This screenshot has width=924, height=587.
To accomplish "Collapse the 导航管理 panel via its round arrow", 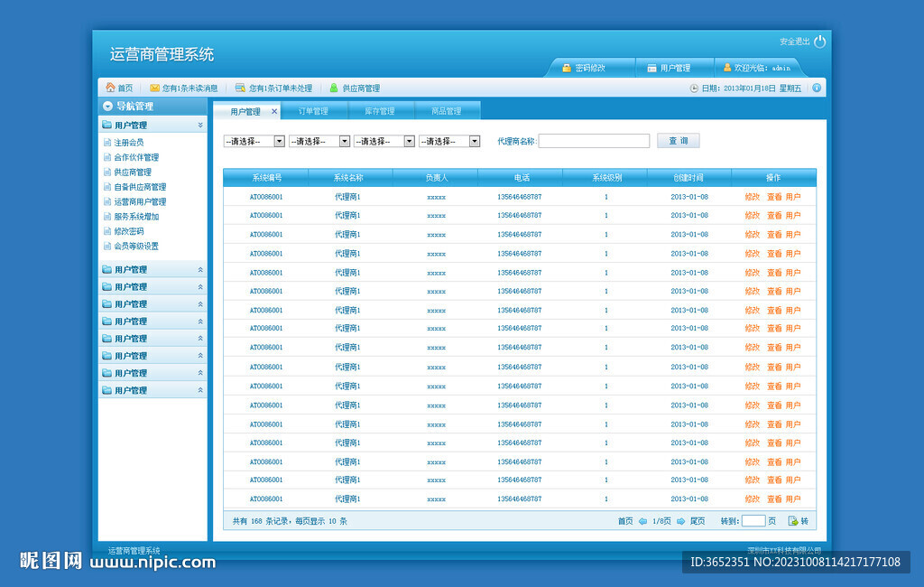I will pyautogui.click(x=107, y=107).
